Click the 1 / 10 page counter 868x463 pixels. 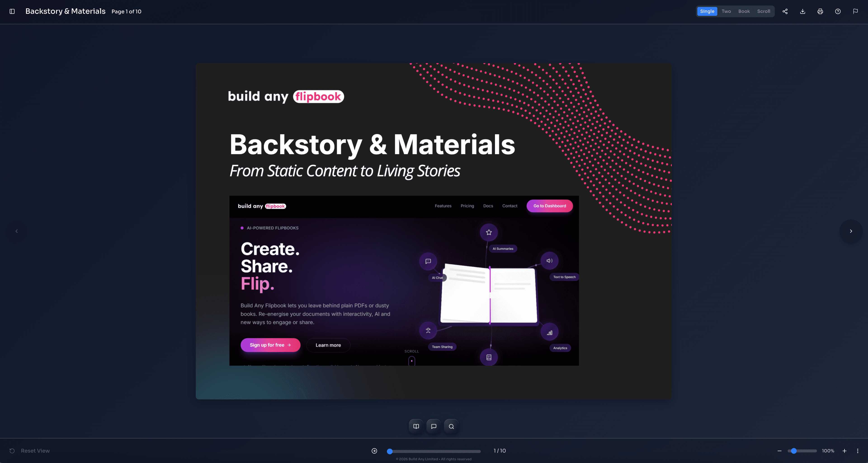499,451
